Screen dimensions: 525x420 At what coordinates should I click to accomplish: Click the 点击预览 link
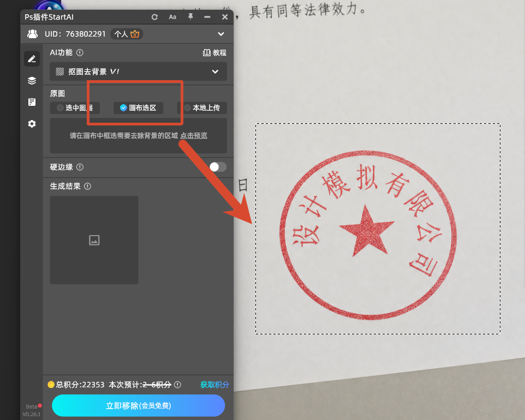tap(194, 135)
